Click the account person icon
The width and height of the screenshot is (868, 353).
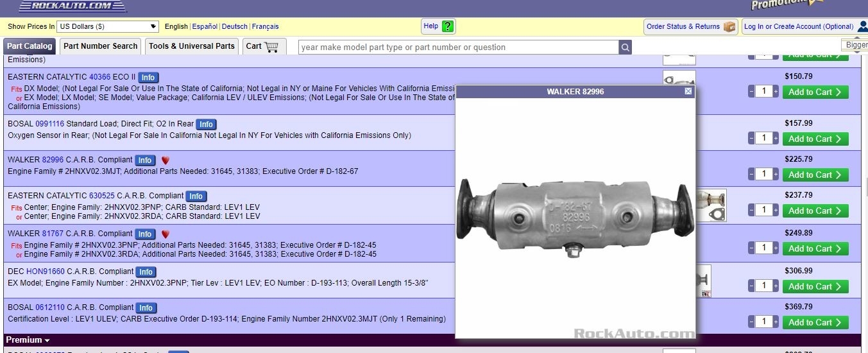click(862, 26)
